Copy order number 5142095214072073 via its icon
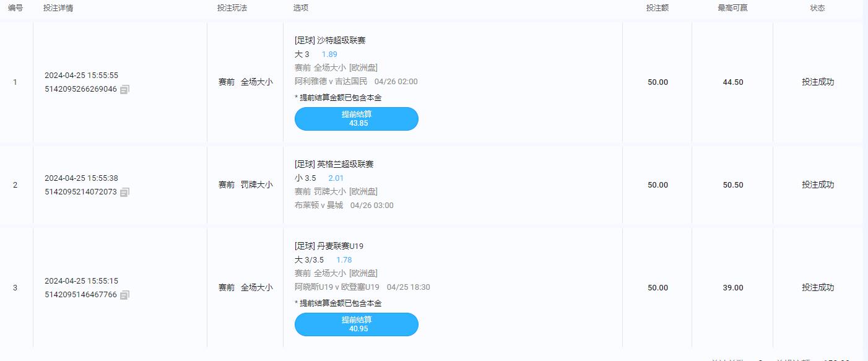Viewport: 868px width, 361px height. (124, 192)
